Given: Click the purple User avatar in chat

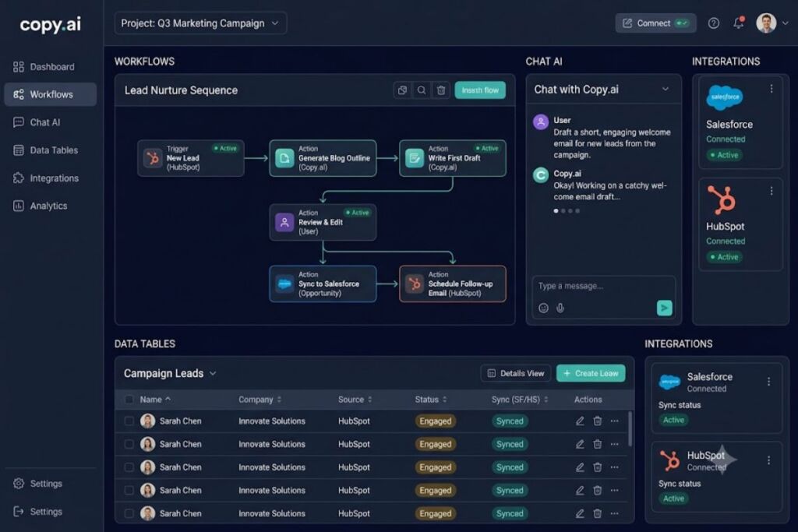Looking at the screenshot, I should pyautogui.click(x=541, y=122).
